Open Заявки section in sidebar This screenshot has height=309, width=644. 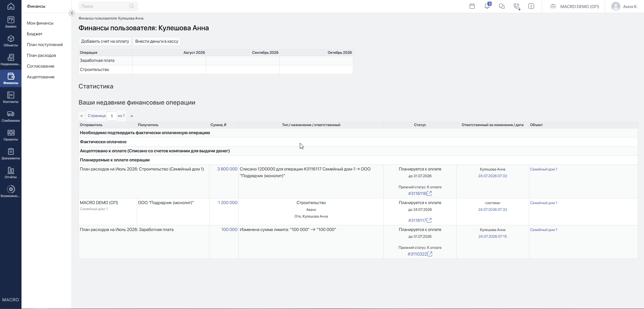[x=11, y=22]
